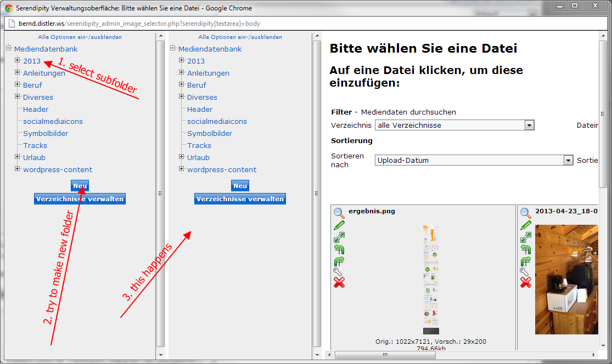612x364 pixels.
Task: Expand the 2013 folder in left tree
Action: coord(18,60)
